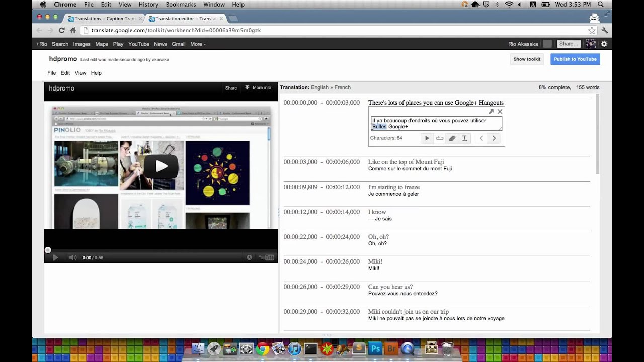Open Gmail link in the Google bar
Screen dimensions: 644x362
[x=179, y=44]
